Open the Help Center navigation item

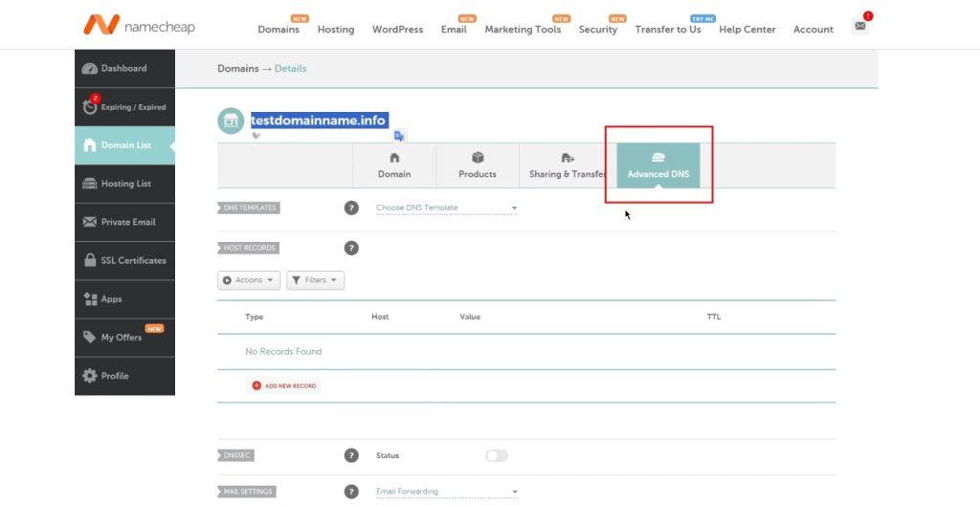coord(747,30)
